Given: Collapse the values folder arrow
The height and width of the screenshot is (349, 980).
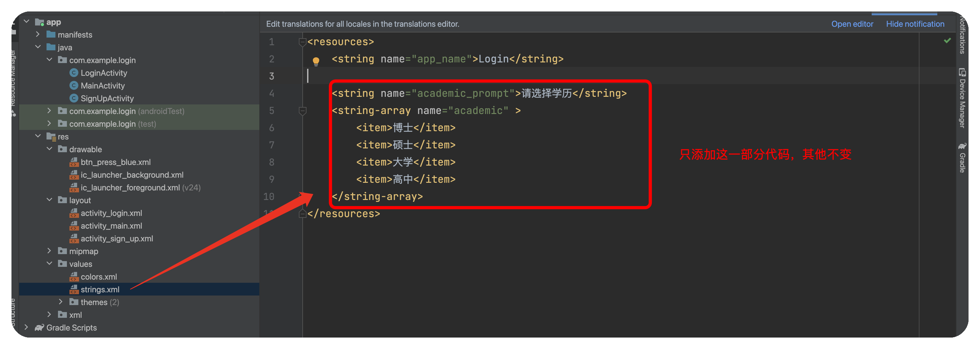Looking at the screenshot, I should (x=49, y=263).
